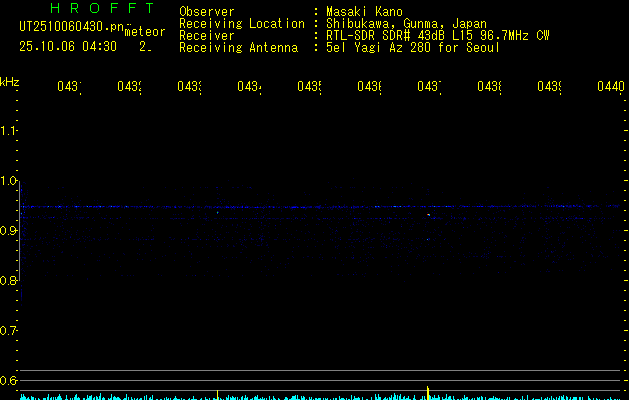
Task: Click the 0.7 frequency axis label
Action: 9,331
